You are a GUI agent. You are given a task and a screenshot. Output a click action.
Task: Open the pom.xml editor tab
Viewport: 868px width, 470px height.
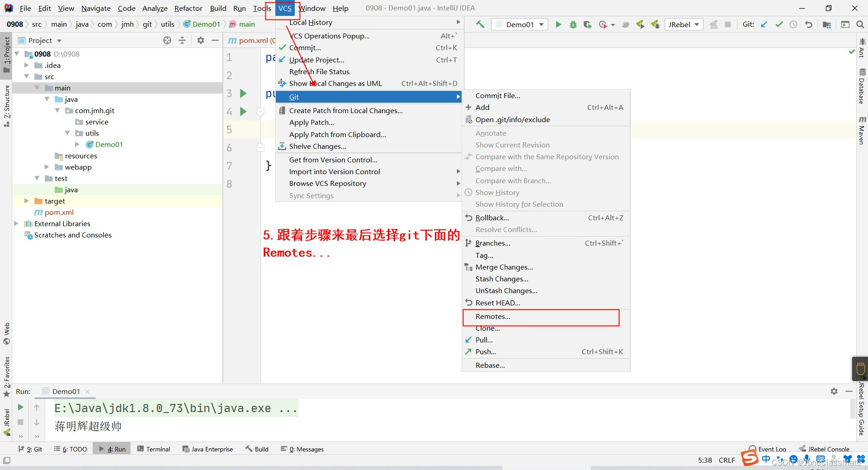pyautogui.click(x=251, y=40)
